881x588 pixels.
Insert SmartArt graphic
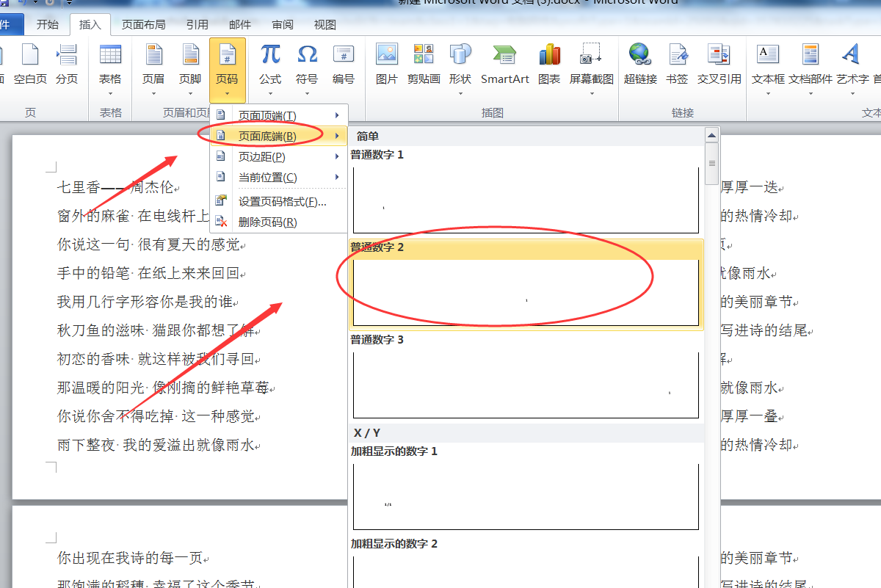click(x=505, y=64)
